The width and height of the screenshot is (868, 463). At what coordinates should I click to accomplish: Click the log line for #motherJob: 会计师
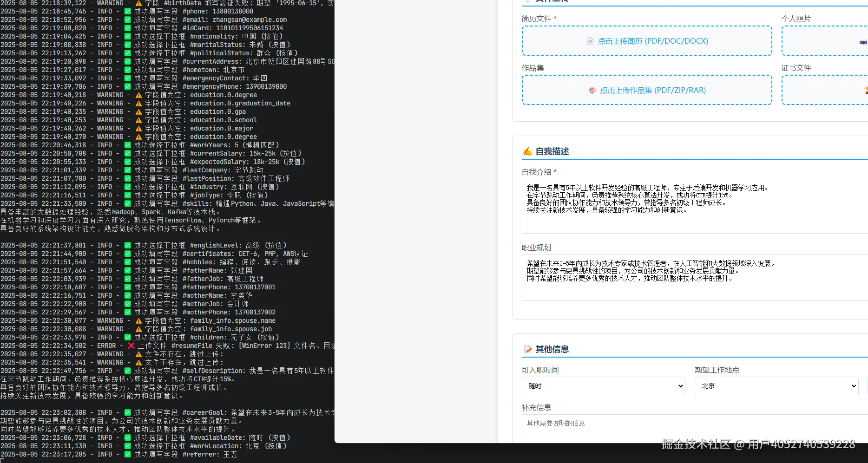click(x=125, y=304)
